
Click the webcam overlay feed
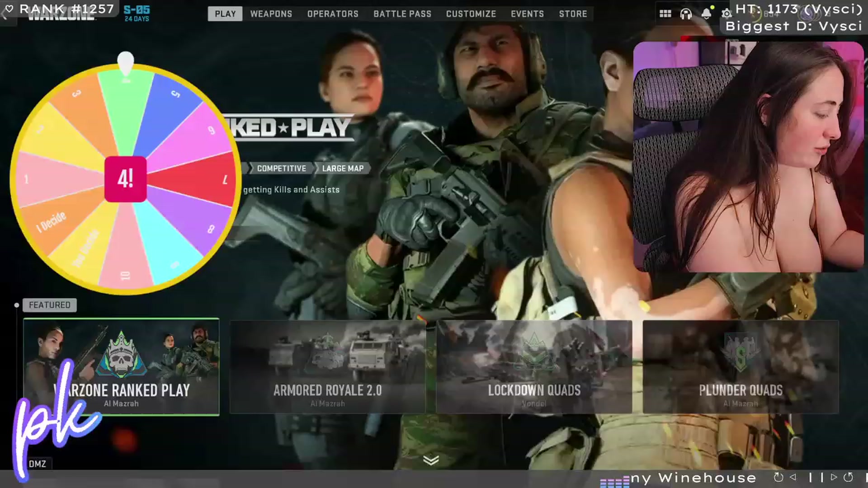pos(748,157)
